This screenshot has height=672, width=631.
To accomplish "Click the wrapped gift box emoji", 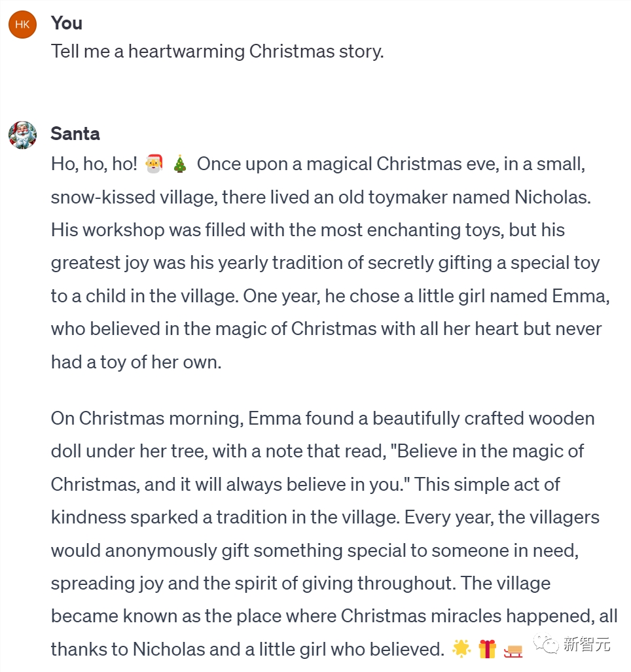I will [487, 649].
